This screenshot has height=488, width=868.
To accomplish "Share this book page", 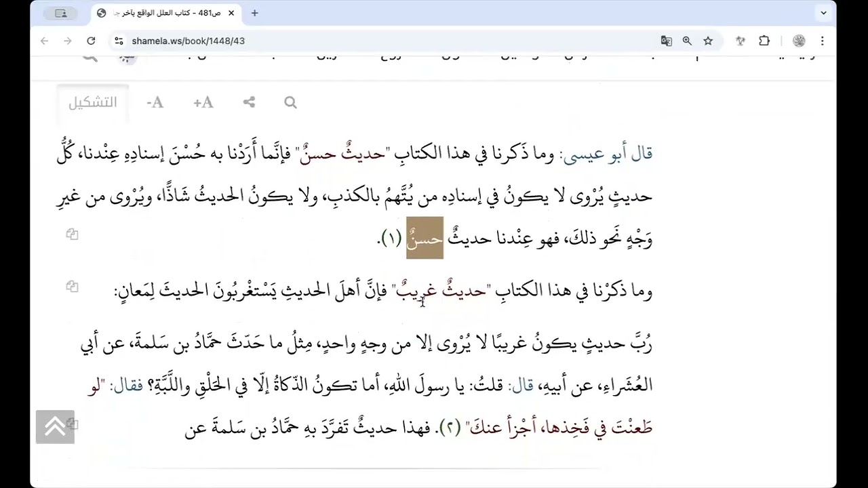I will 249,102.
